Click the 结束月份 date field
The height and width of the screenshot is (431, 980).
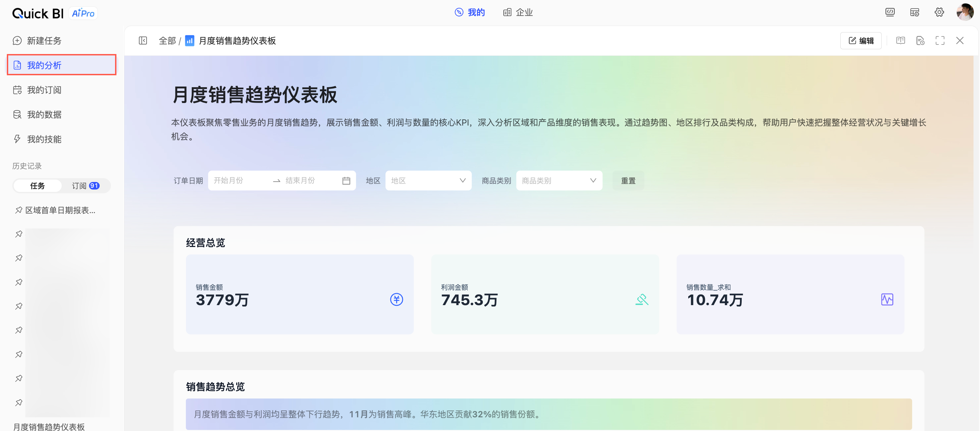[x=311, y=181]
